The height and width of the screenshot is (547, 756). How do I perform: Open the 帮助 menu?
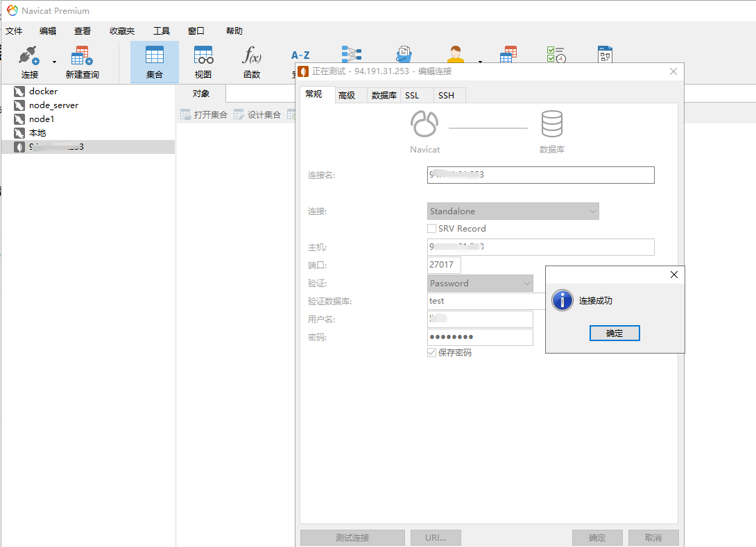(234, 31)
